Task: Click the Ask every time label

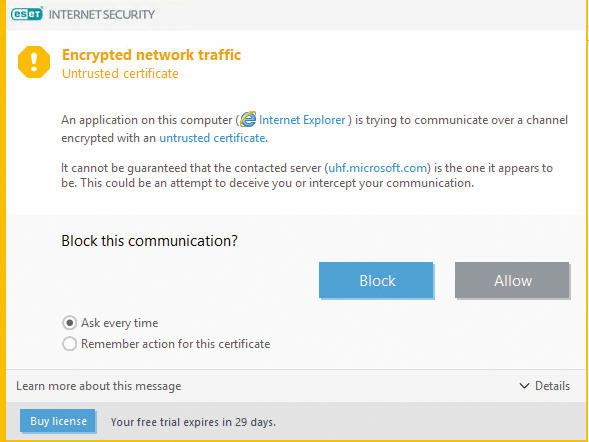Action: (119, 323)
